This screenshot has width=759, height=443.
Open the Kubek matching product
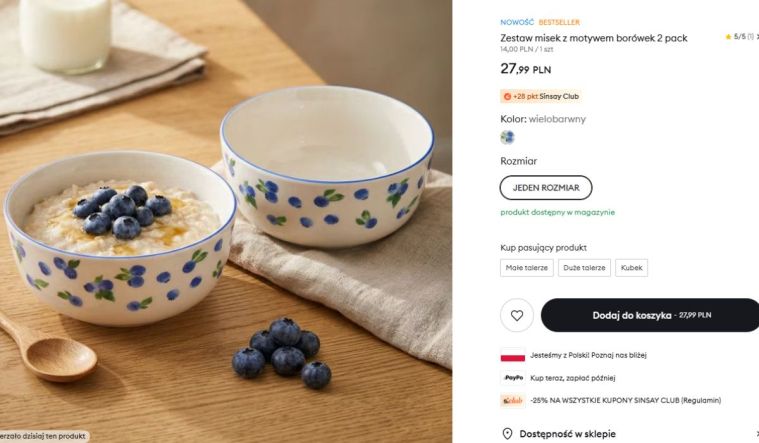pos(632,268)
